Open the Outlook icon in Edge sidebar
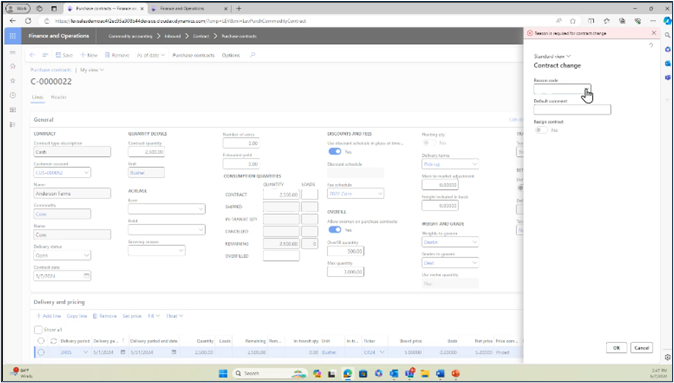Screen dimensions: 674x383 click(x=667, y=63)
